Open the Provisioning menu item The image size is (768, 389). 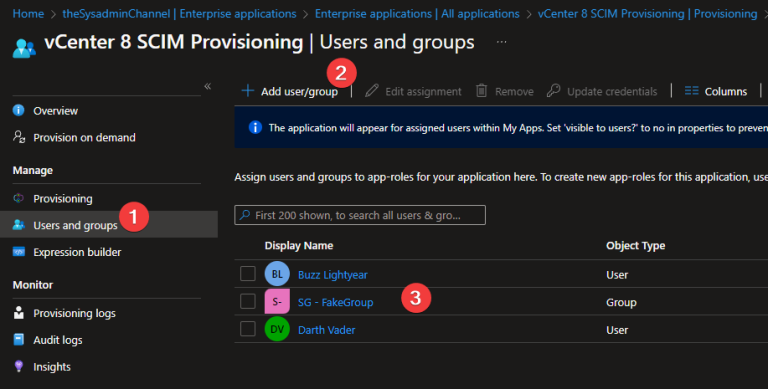point(63,199)
